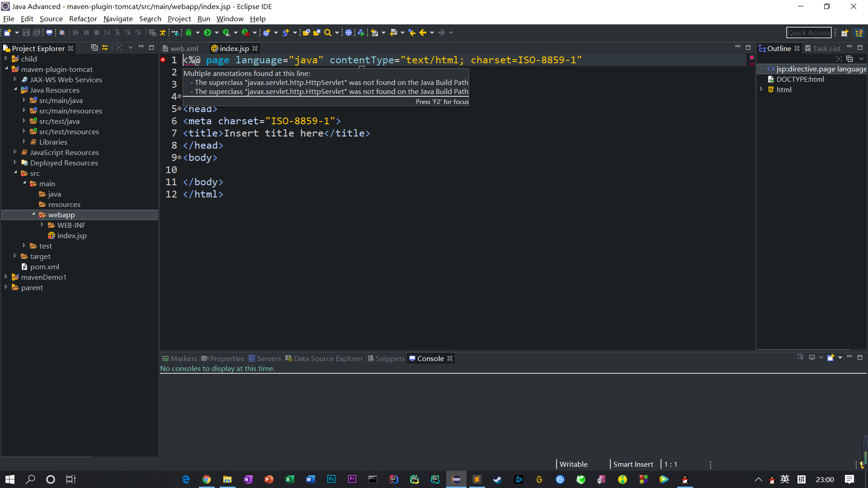
Task: Switch to Java EE perspective icon
Action: [x=859, y=33]
